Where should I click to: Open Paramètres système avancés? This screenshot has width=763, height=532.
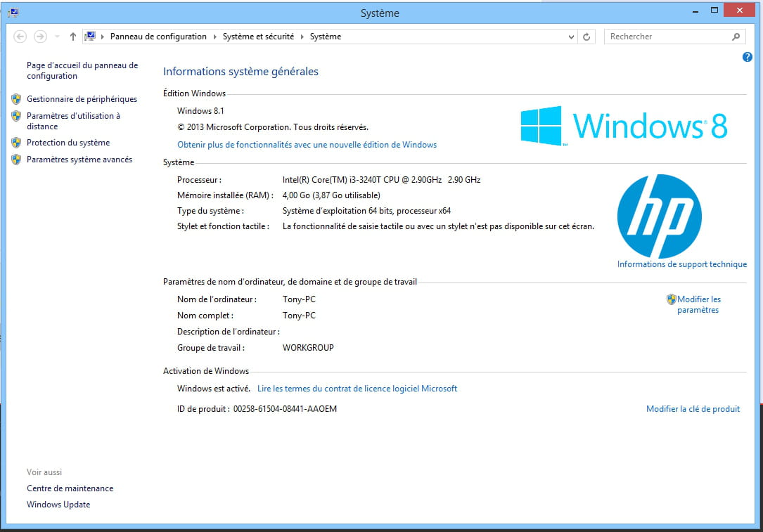click(x=79, y=160)
